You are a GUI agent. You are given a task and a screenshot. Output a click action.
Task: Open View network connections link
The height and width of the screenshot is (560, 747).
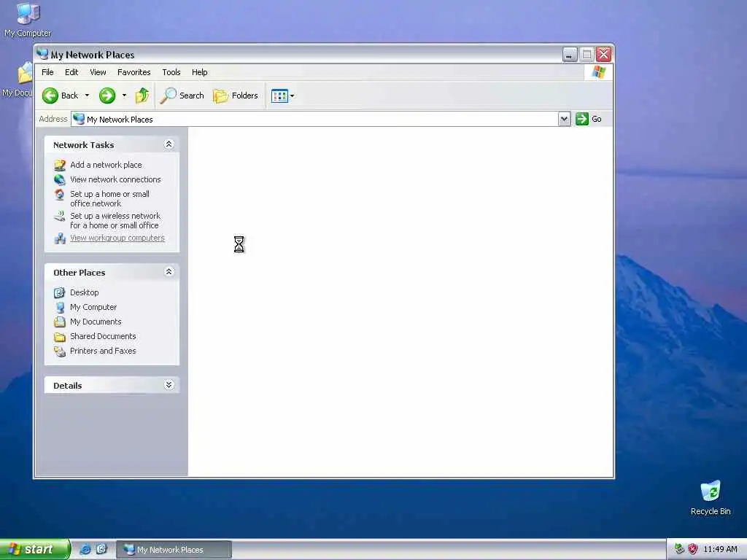coord(115,179)
